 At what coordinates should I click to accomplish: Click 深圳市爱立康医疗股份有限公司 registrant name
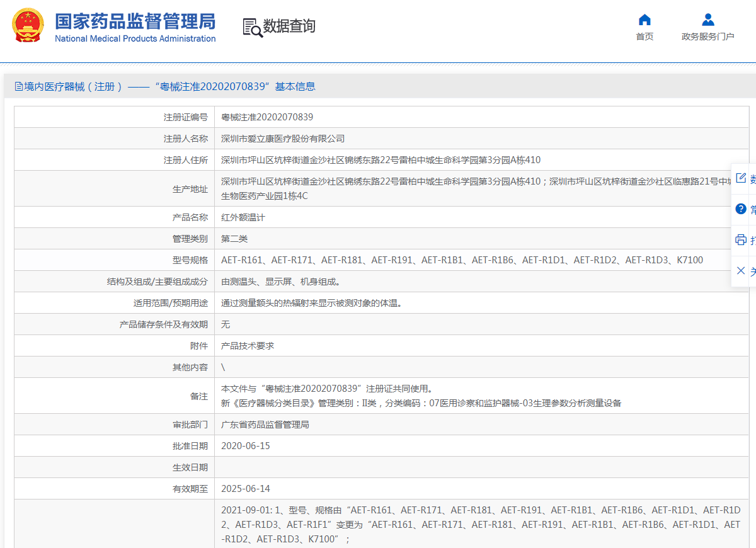coord(283,139)
